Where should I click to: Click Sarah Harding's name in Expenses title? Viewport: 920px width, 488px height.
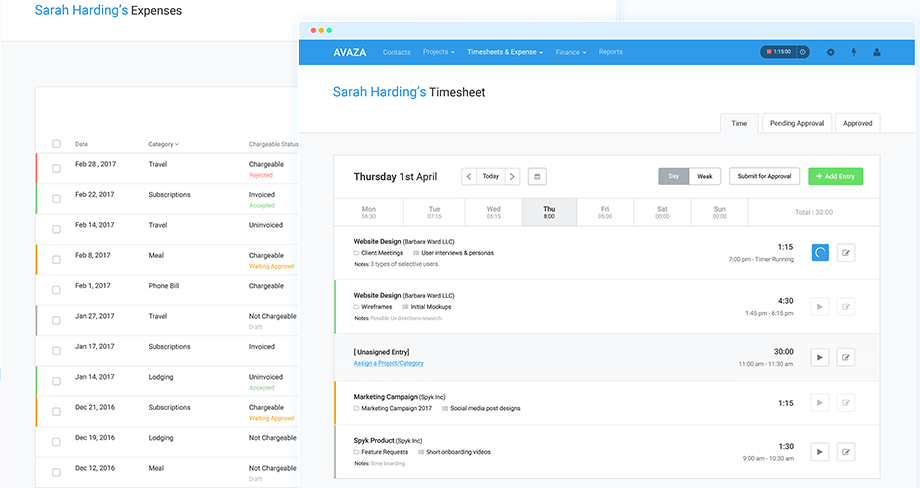click(x=81, y=11)
